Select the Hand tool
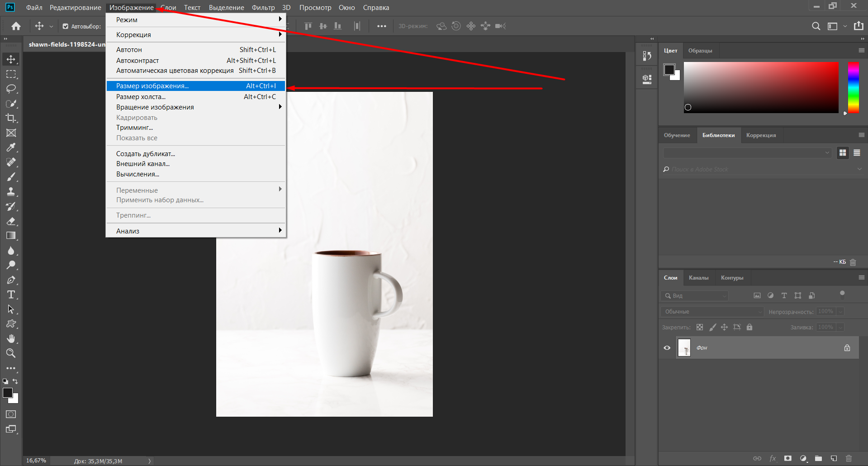The image size is (868, 466). tap(11, 338)
